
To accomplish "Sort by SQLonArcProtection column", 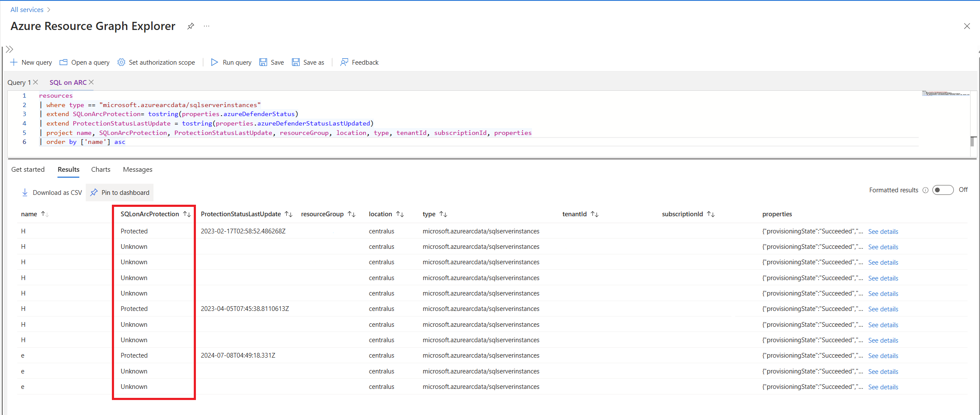I will (187, 214).
